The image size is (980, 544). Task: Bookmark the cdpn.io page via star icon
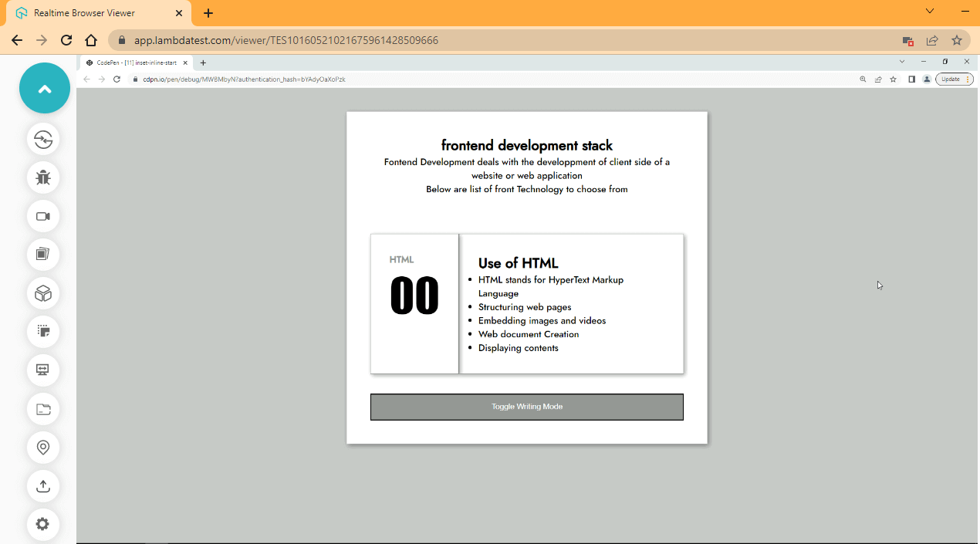(893, 79)
